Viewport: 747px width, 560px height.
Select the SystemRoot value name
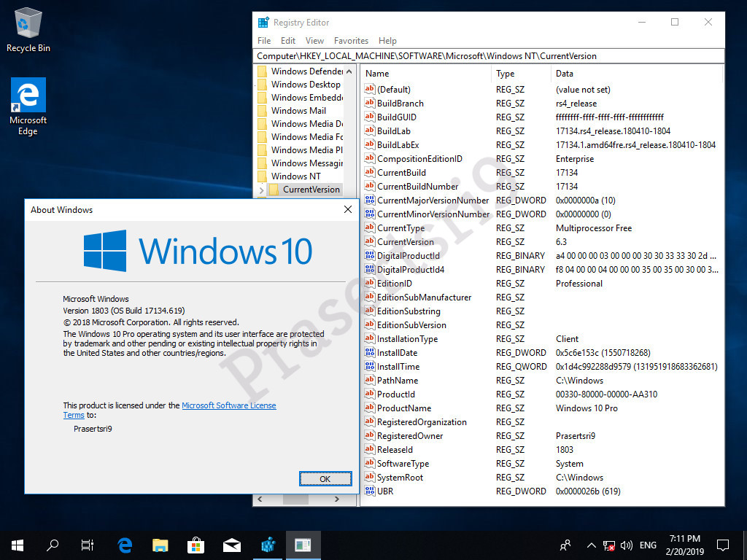point(400,477)
